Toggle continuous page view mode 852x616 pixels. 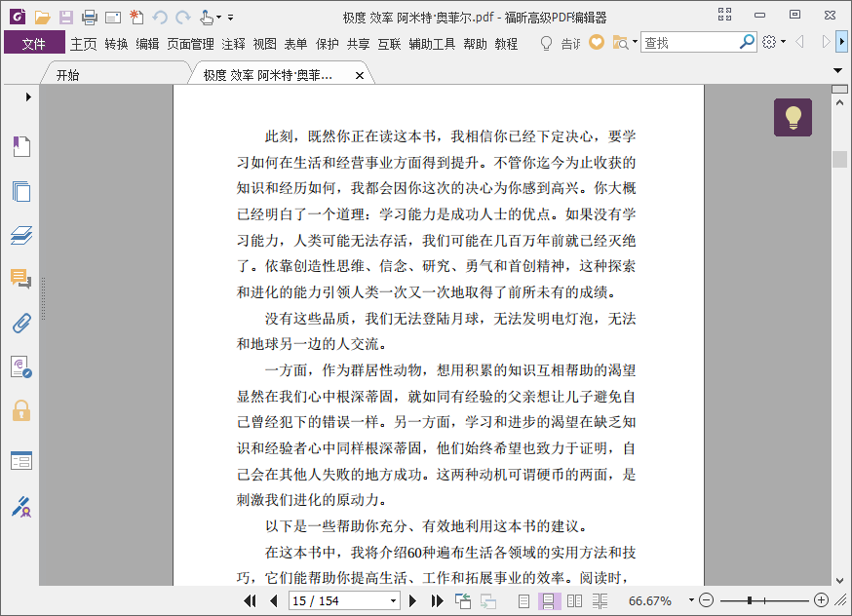[x=549, y=600]
